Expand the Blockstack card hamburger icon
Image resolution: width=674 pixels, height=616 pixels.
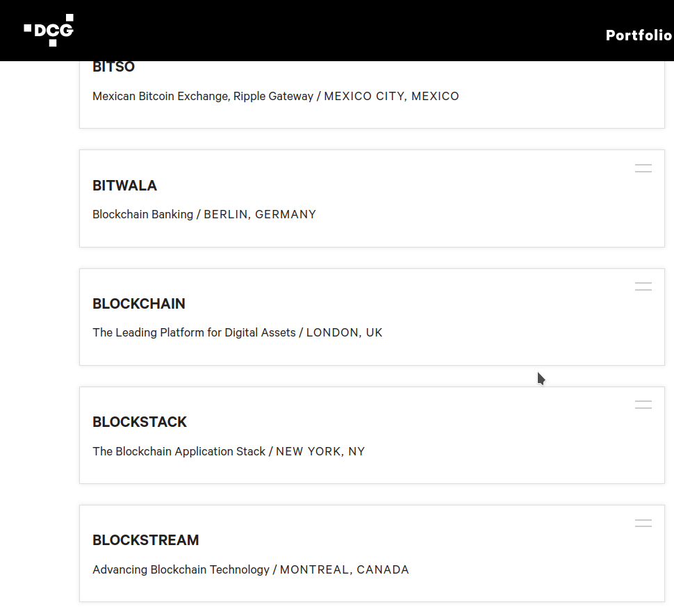tap(643, 405)
